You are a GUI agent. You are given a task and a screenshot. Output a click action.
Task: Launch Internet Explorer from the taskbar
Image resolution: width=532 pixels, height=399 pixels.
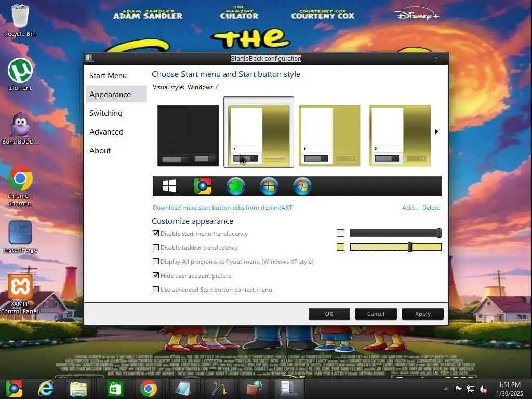coord(46,389)
